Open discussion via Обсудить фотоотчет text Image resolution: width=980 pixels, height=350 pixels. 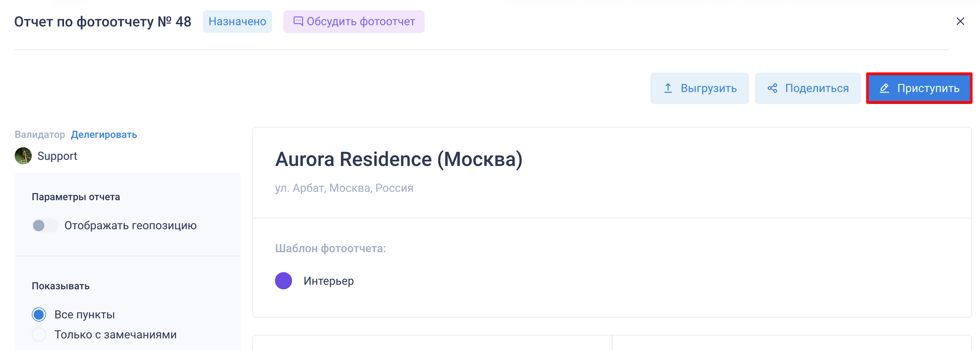(361, 22)
